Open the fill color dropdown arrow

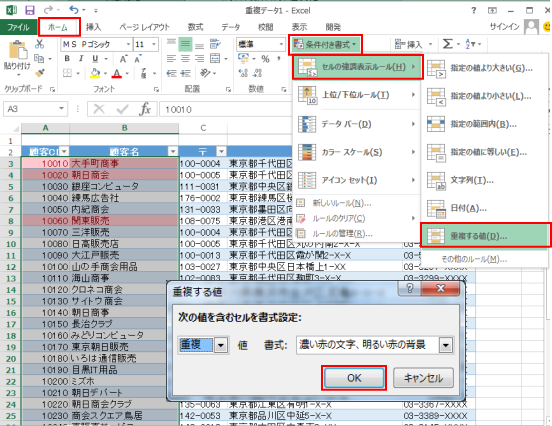click(x=105, y=74)
